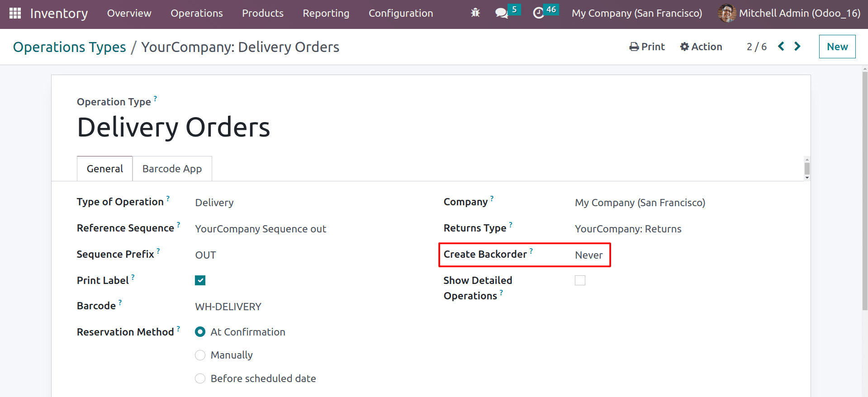The height and width of the screenshot is (397, 868).
Task: Edit the Delivery Orders name field
Action: pos(174,127)
